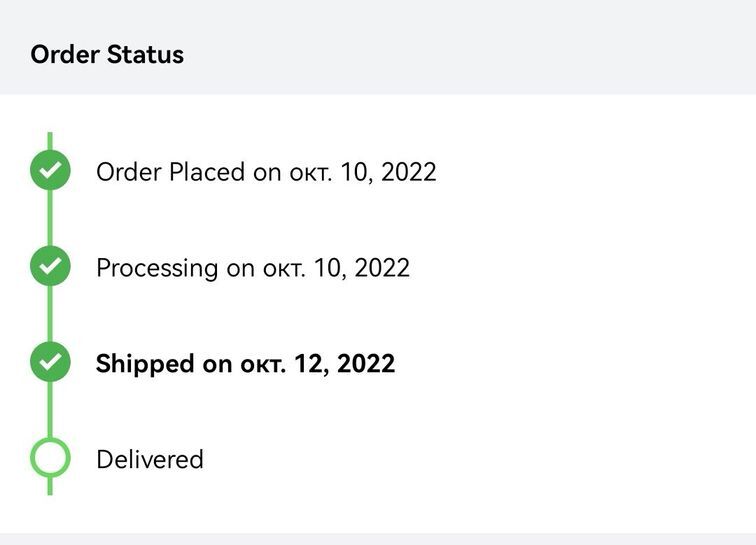Select the "Processing on окт. 10, 2022" entry

tap(252, 268)
